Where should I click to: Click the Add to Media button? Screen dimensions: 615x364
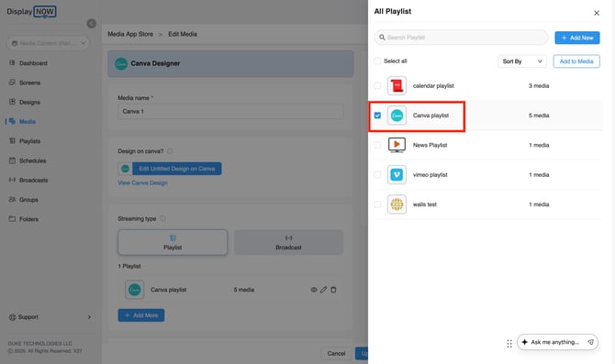click(x=576, y=61)
